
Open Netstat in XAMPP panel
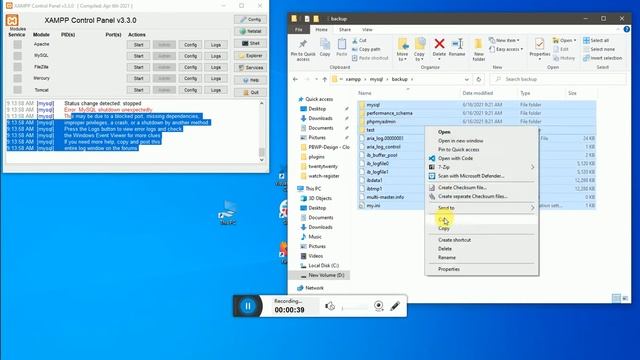pos(250,31)
